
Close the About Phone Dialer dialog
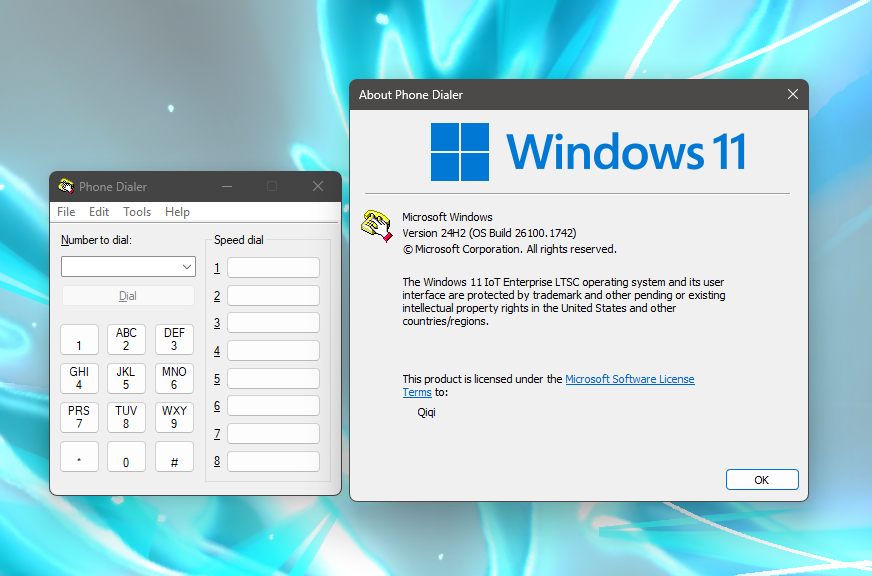792,95
